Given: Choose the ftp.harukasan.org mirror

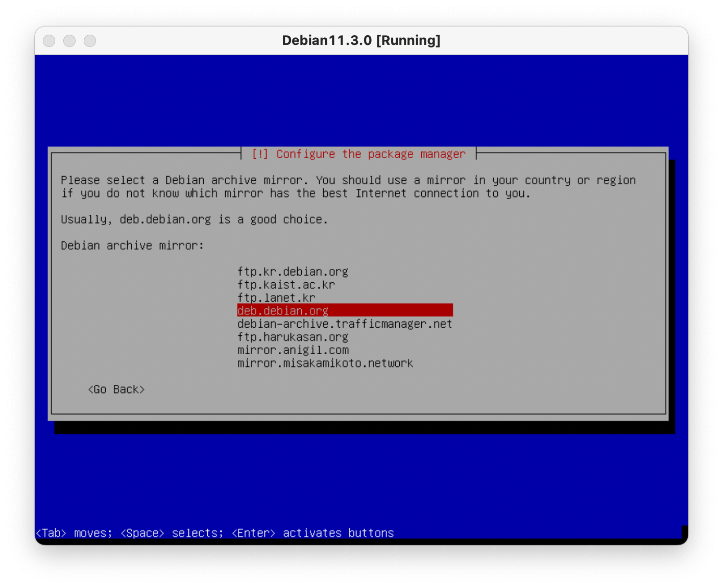Looking at the screenshot, I should [293, 337].
